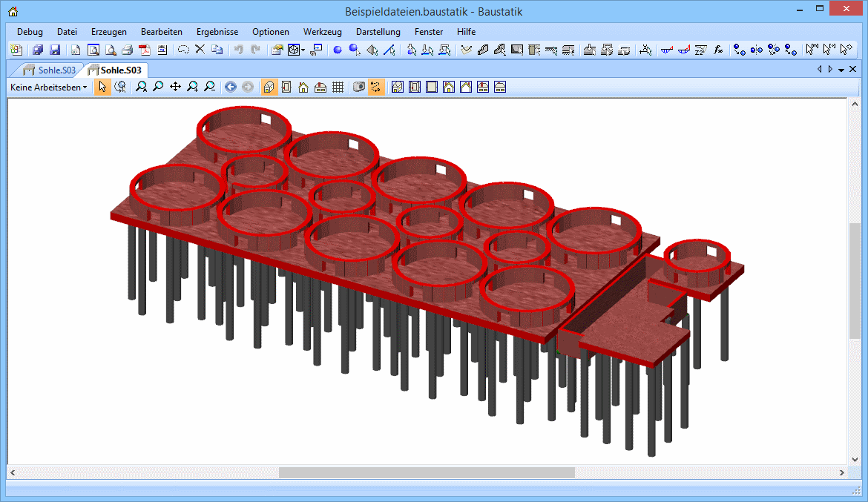
Task: Click the blue sphere node icon
Action: point(337,50)
